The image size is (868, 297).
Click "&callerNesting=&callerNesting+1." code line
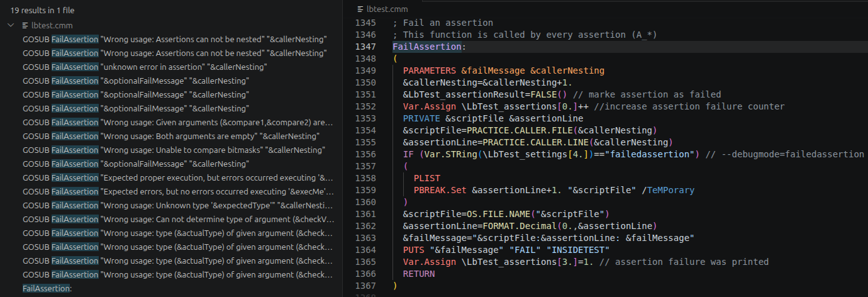[487, 82]
